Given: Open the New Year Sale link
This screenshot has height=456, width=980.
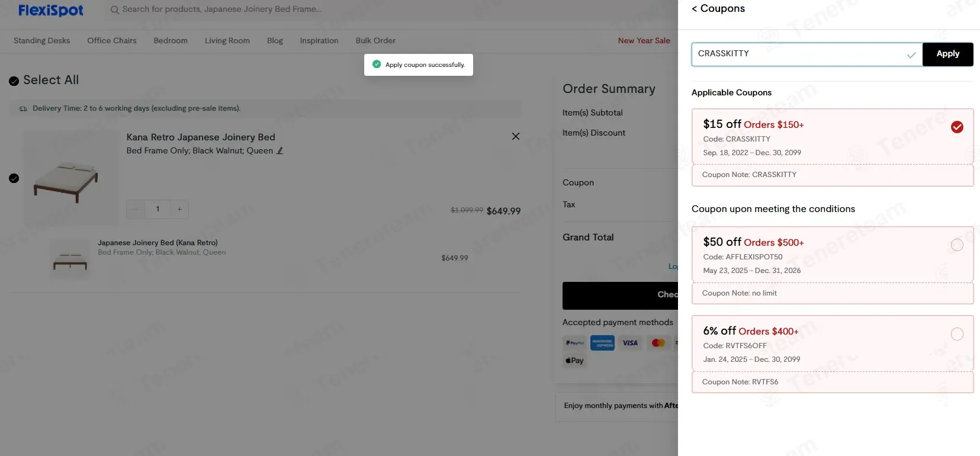Looking at the screenshot, I should 644,40.
